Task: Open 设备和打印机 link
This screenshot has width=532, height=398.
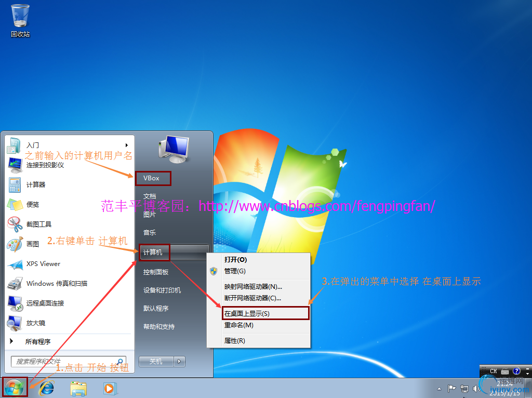Action: click(x=162, y=290)
